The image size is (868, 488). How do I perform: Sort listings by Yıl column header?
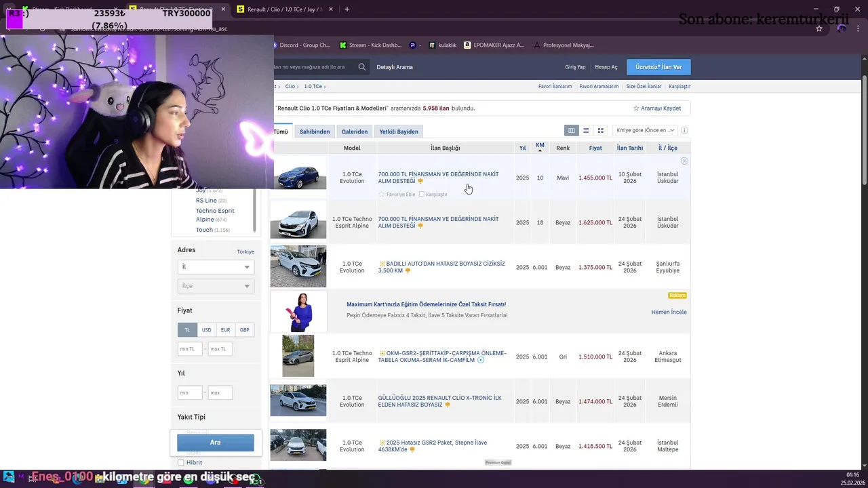point(522,148)
